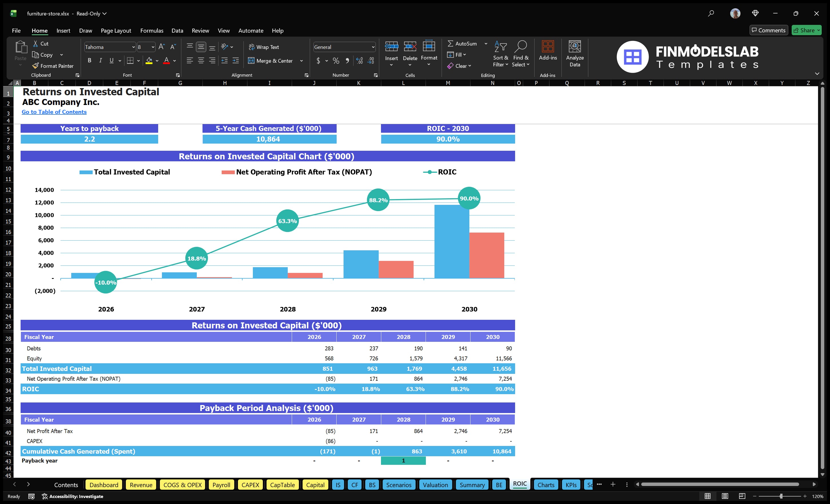The width and height of the screenshot is (830, 504).
Task: Activate the Cut tool
Action: click(x=41, y=43)
